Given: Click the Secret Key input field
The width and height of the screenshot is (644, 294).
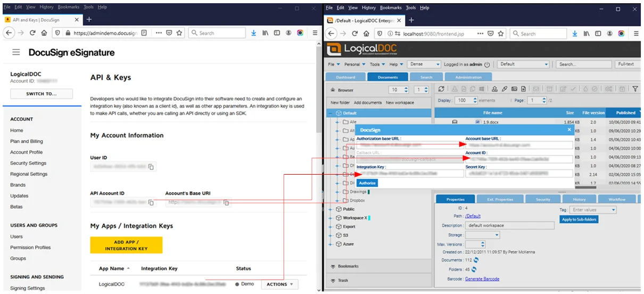Looking at the screenshot, I should [519, 173].
